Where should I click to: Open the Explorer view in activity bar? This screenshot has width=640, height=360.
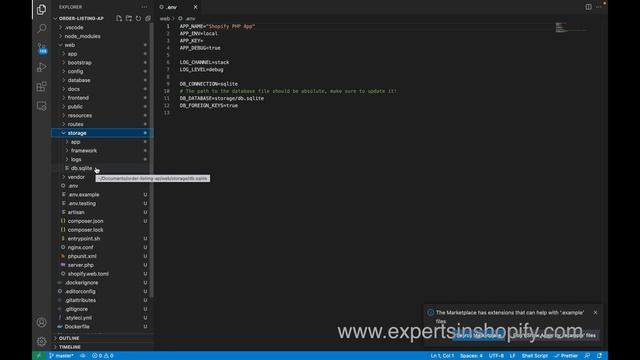(x=42, y=9)
